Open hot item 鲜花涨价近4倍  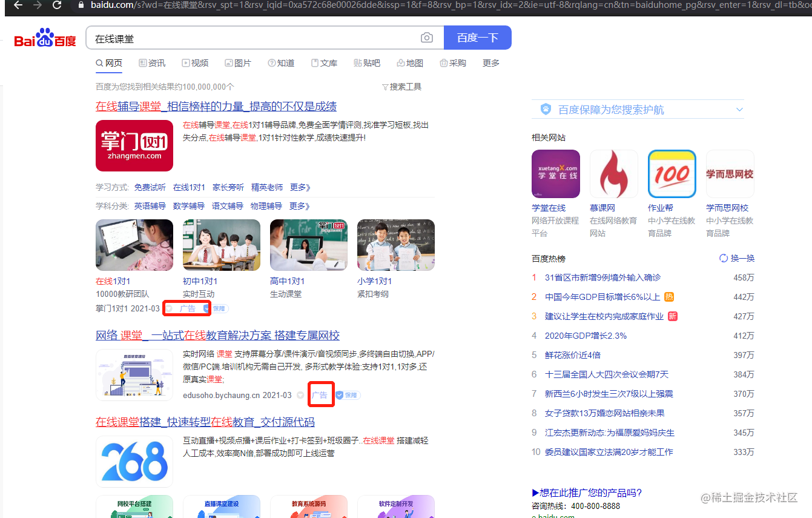coord(573,355)
